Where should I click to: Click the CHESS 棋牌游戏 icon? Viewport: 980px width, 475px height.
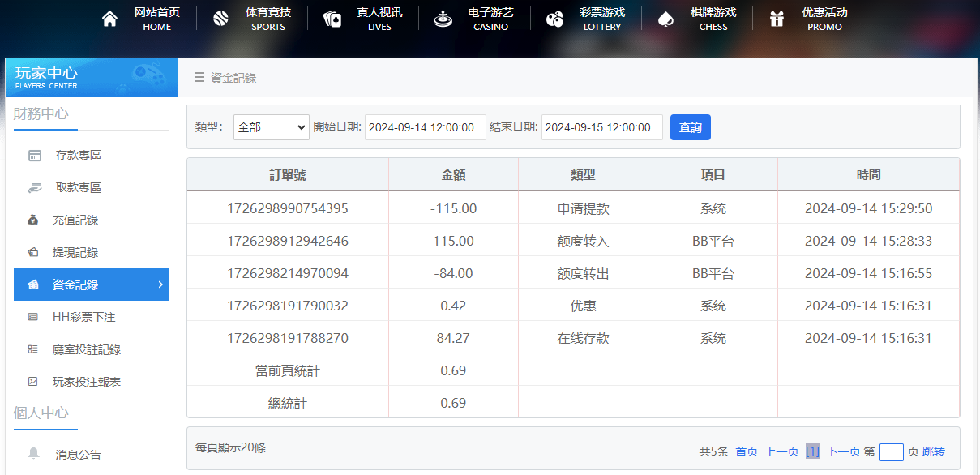click(666, 17)
